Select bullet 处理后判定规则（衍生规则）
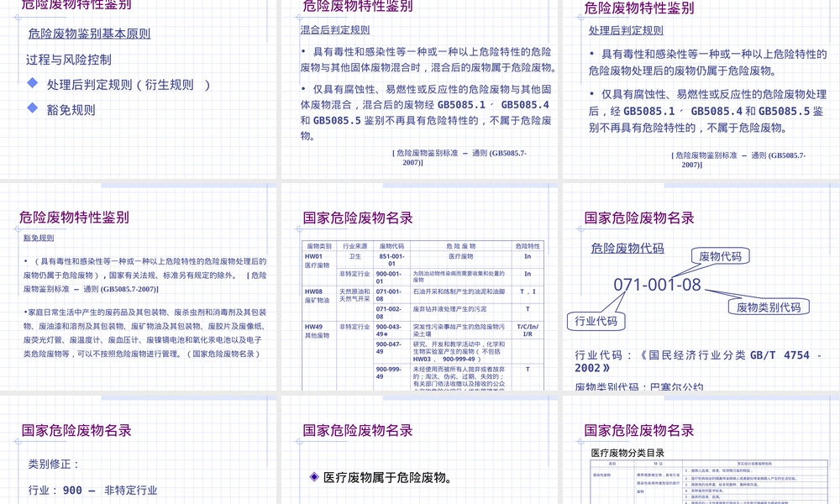 tap(119, 85)
